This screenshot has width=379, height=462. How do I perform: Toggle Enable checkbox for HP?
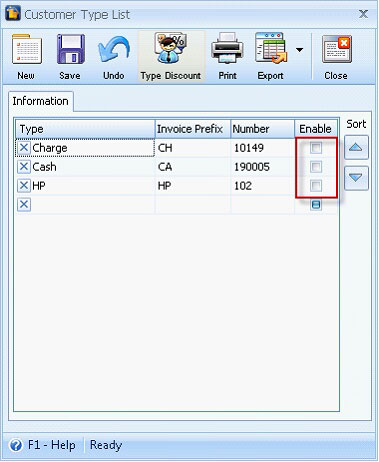pyautogui.click(x=316, y=186)
